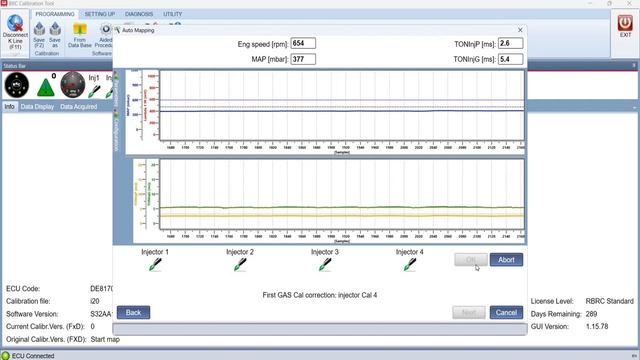Open the DIAGNOSIS ribbon tab

coord(139,14)
